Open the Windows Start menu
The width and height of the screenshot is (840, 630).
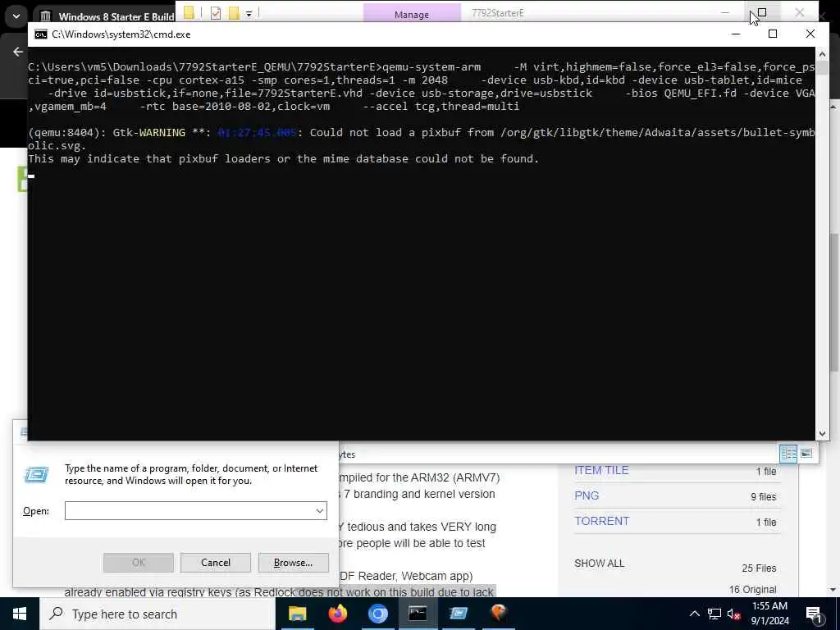[x=20, y=614]
